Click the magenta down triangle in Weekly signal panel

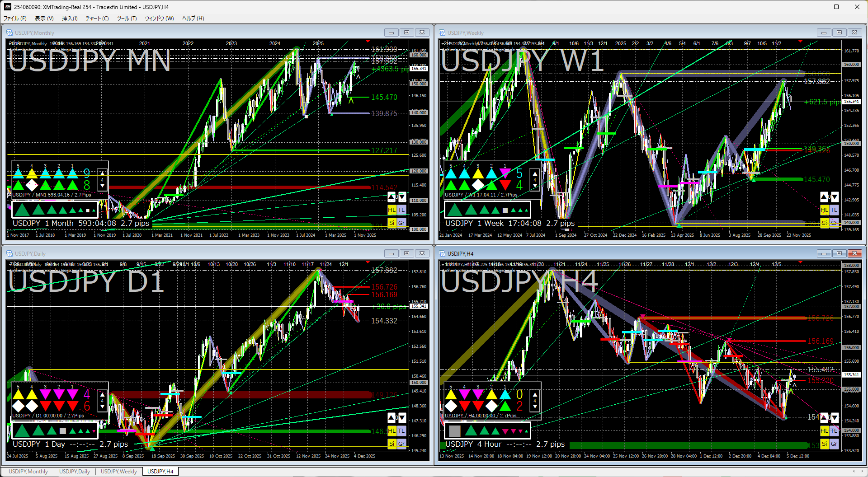coord(505,173)
